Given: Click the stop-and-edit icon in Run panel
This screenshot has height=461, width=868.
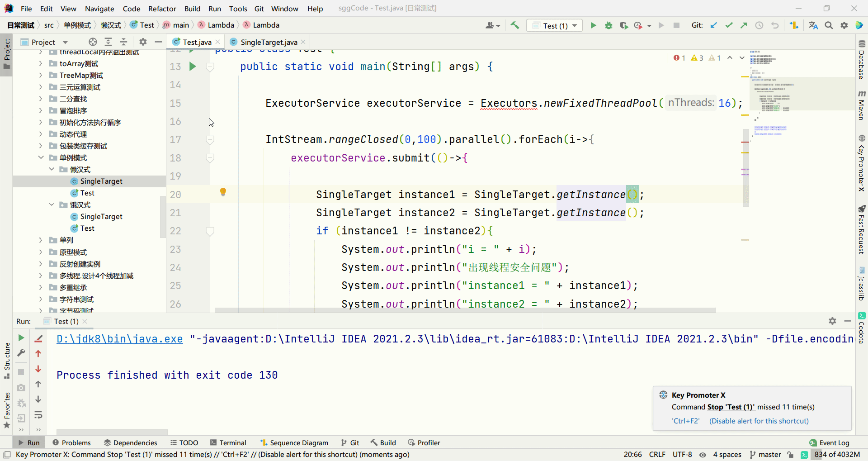Looking at the screenshot, I should [39, 338].
